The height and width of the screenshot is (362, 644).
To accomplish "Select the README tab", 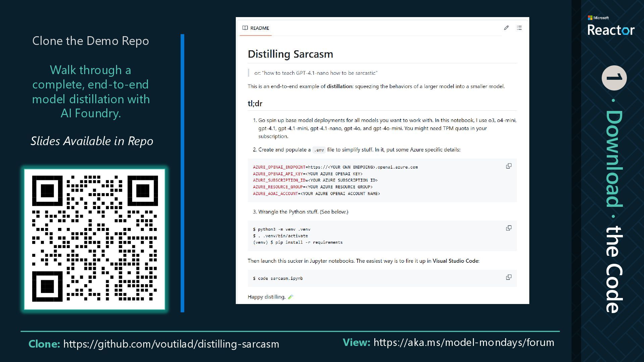I will point(256,28).
